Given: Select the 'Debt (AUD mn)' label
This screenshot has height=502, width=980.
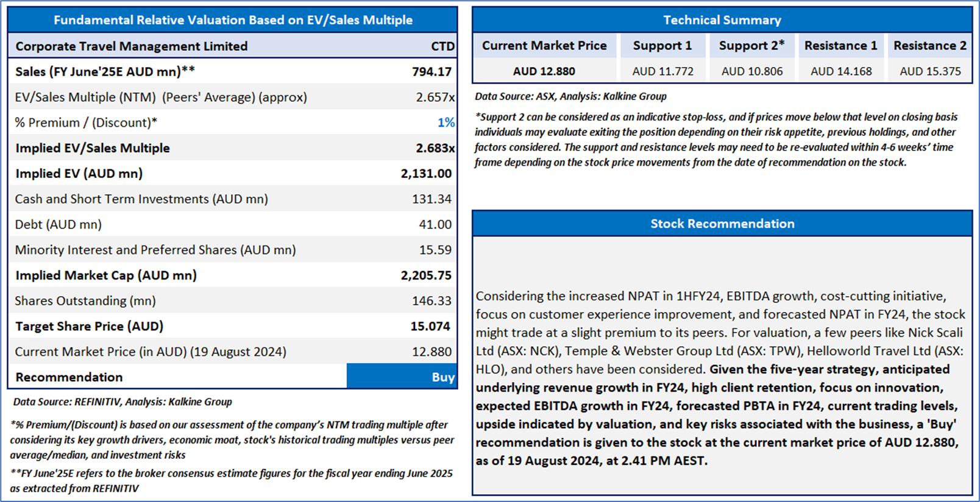Looking at the screenshot, I should point(59,225).
